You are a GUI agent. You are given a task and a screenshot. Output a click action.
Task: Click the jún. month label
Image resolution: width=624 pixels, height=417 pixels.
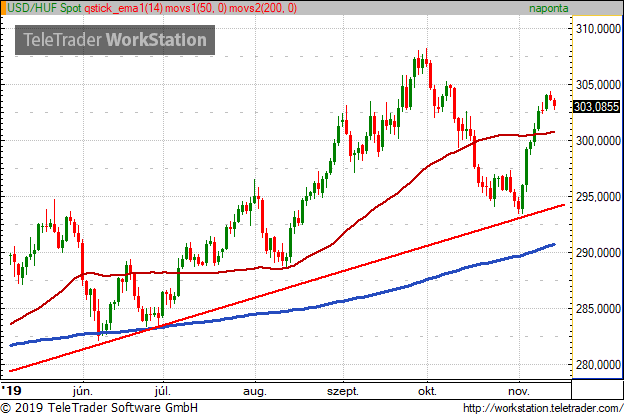[x=83, y=391]
